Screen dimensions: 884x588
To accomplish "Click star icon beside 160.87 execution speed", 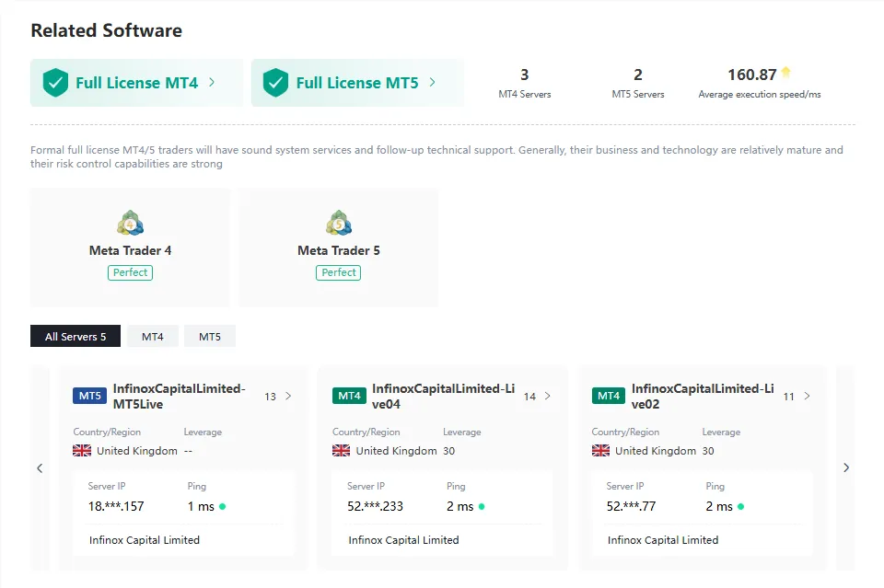I will [x=785, y=72].
